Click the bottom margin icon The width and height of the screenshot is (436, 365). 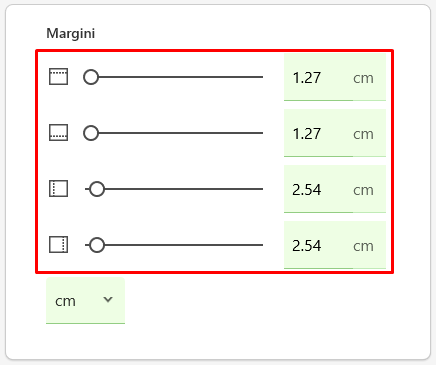pyautogui.click(x=59, y=133)
